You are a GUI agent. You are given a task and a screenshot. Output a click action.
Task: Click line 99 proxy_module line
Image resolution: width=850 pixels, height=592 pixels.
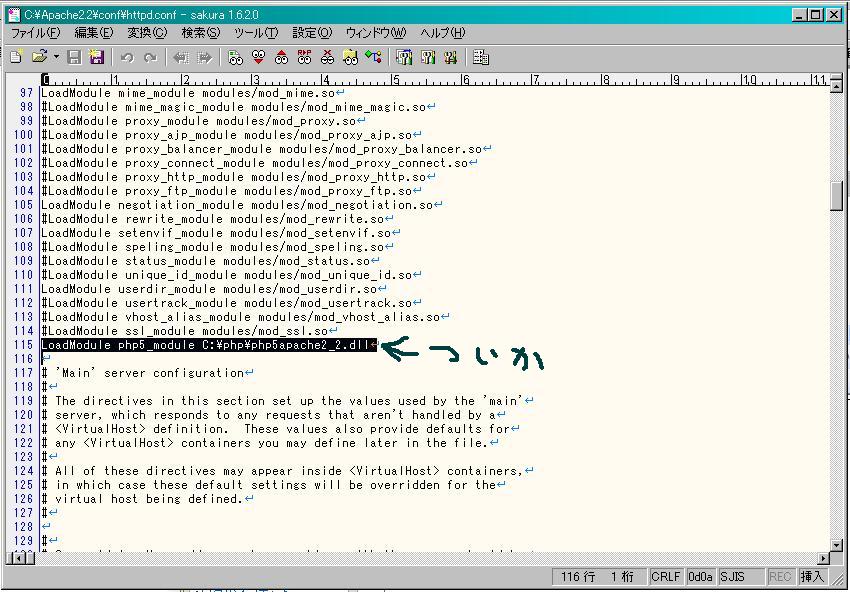[x=199, y=120]
